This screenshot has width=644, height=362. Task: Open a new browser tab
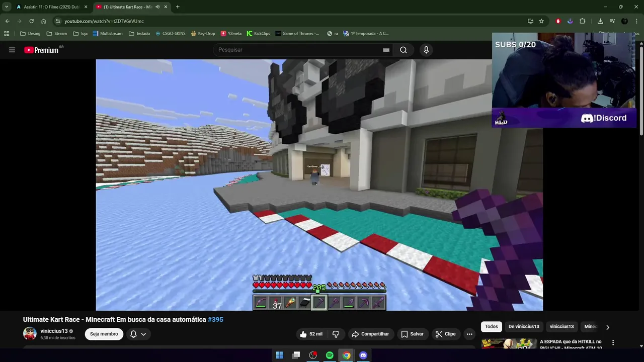tap(178, 7)
